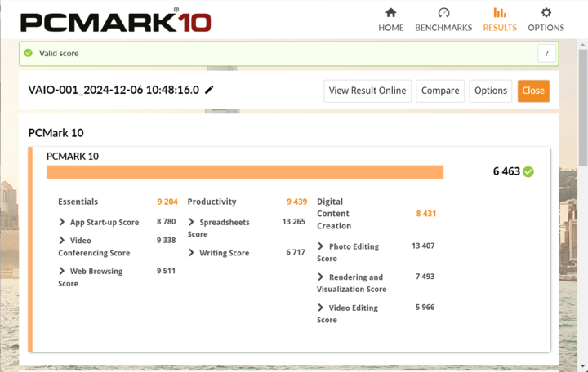The width and height of the screenshot is (588, 372).
Task: Click the Video Conferencing value 9 338
Action: coord(166,240)
